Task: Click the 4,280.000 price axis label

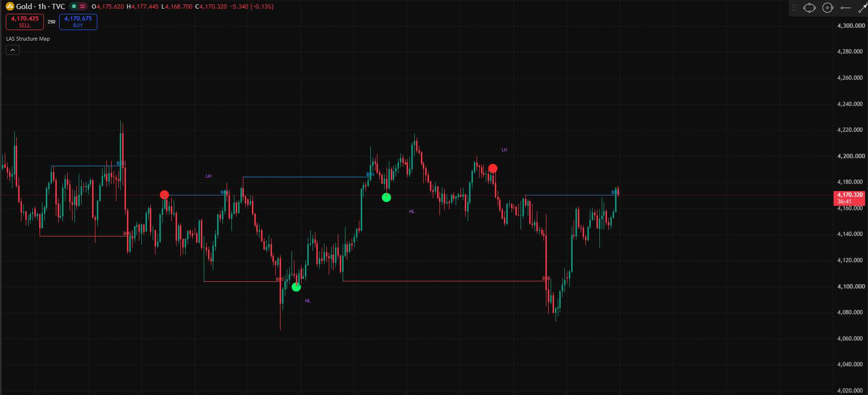Action: (851, 51)
